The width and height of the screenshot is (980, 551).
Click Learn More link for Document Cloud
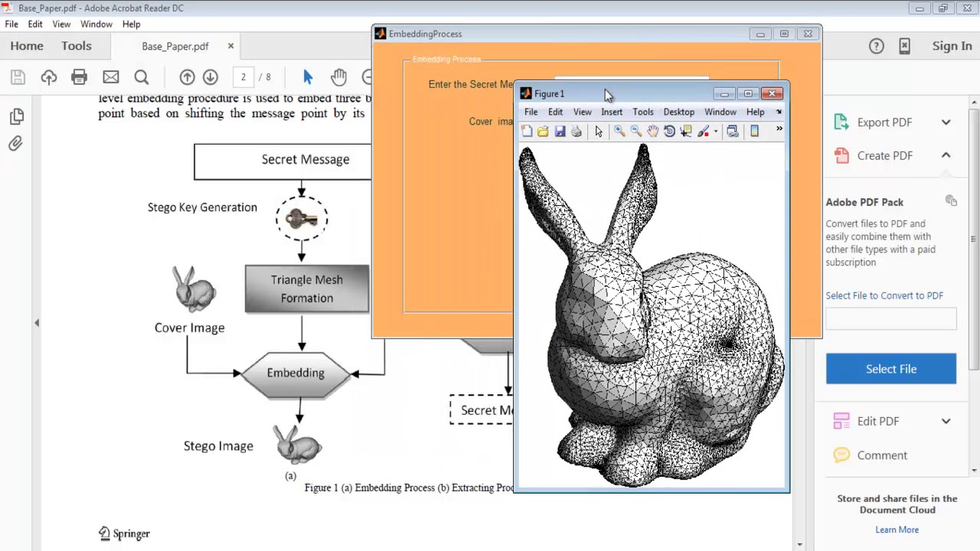[897, 530]
